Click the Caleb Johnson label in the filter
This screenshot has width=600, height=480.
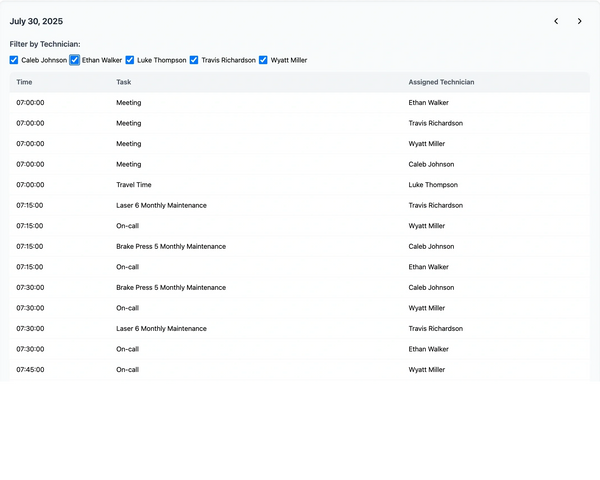(x=44, y=60)
